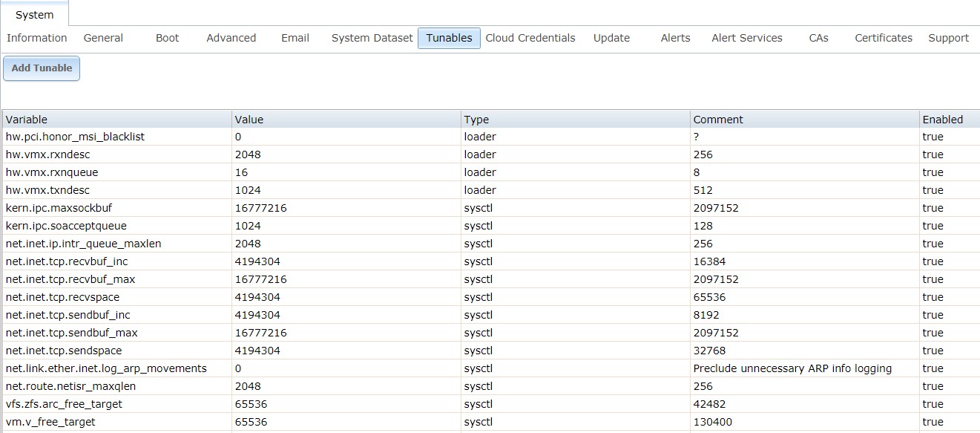980x433 pixels.
Task: Select the vfs.zfs.arc_free_target row
Action: pyautogui.click(x=491, y=404)
